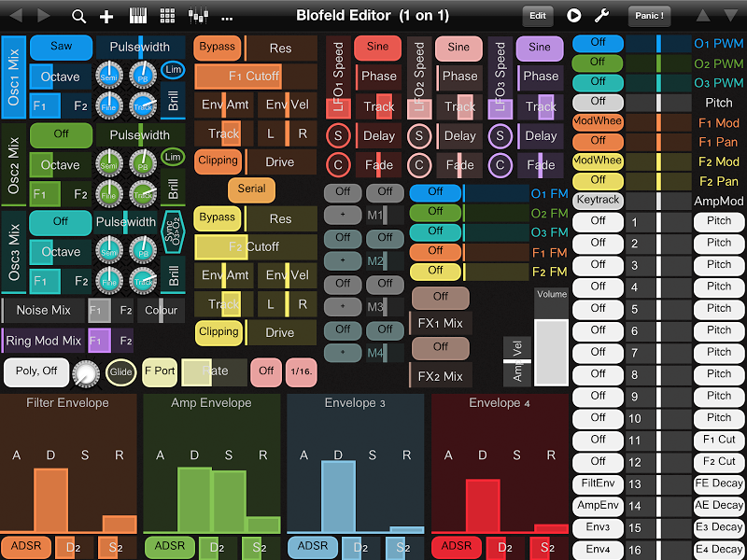Click the plus icon in top toolbar
Viewport: 747px width, 560px height.
[x=106, y=16]
